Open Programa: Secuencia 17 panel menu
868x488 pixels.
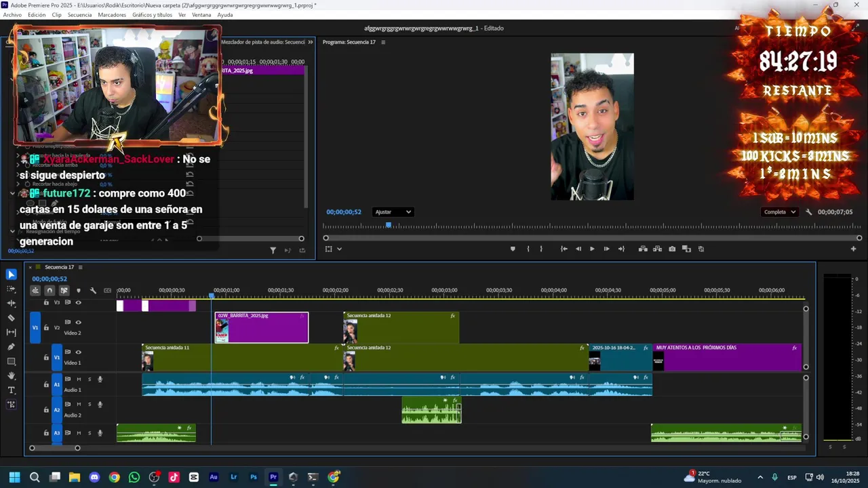tap(383, 42)
